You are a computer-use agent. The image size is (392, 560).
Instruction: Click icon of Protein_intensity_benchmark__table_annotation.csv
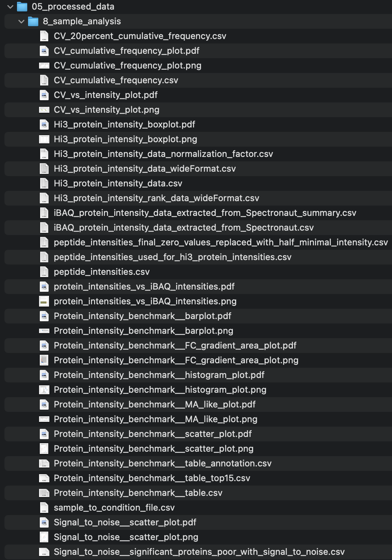tap(44, 463)
